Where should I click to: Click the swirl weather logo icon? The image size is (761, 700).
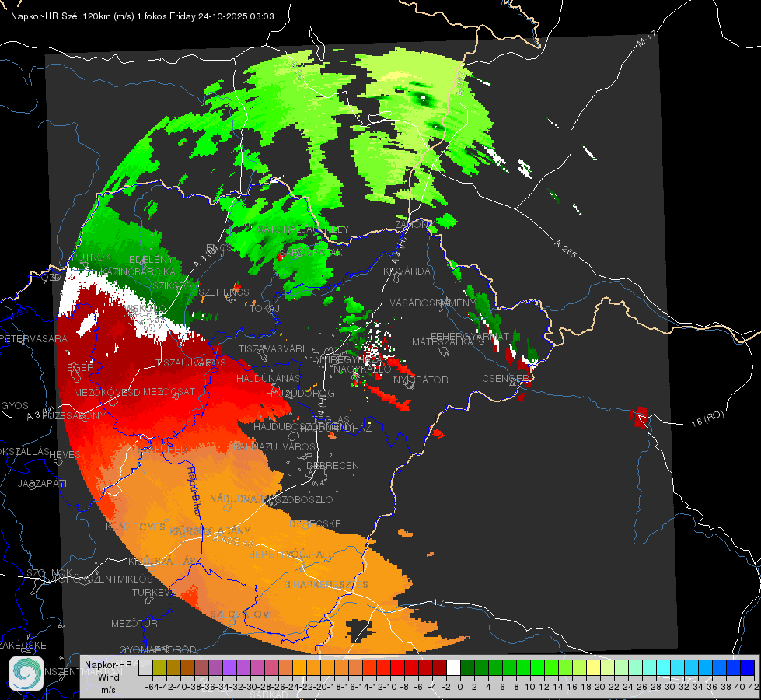coord(26,674)
